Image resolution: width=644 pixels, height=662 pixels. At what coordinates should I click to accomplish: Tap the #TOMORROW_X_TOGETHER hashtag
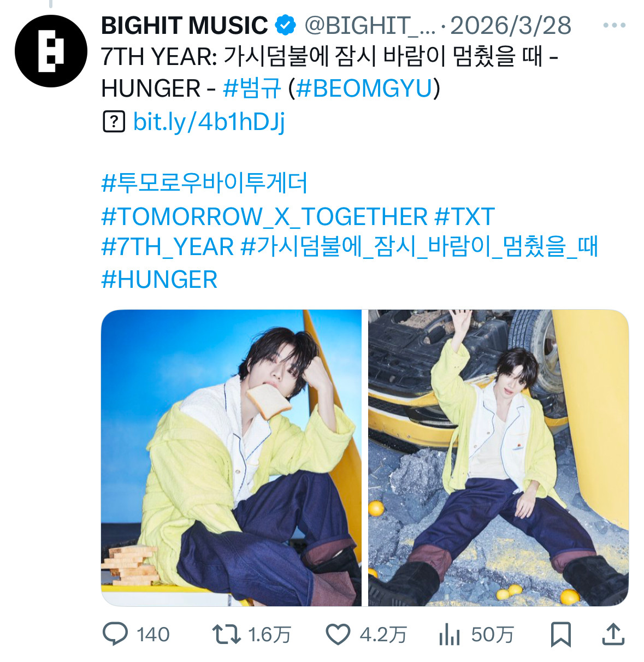(264, 216)
